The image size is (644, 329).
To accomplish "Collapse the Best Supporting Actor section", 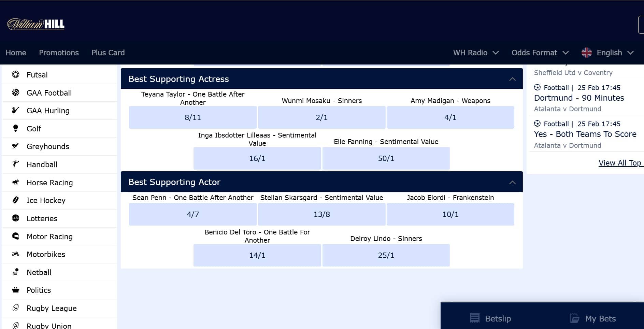I will (512, 183).
